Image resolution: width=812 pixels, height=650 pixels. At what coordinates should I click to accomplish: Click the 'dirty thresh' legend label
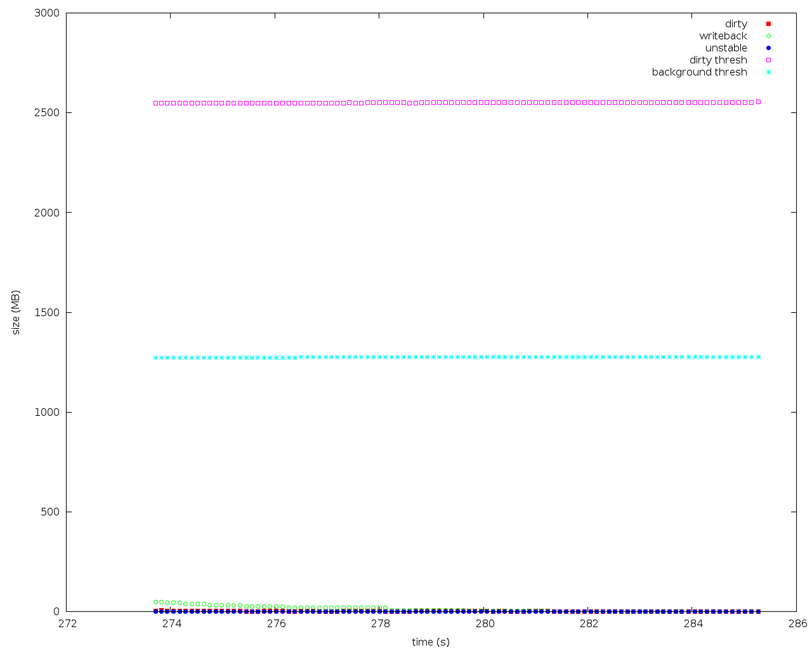pyautogui.click(x=718, y=60)
